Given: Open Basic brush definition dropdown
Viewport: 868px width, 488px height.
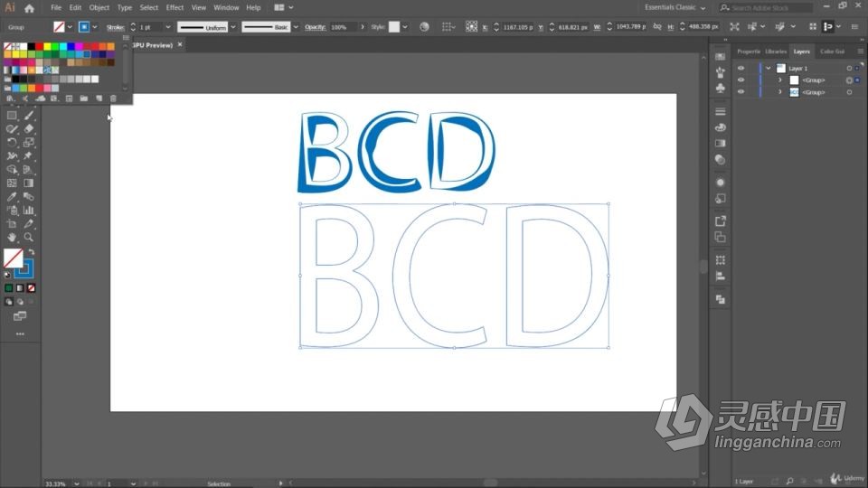Looking at the screenshot, I should pyautogui.click(x=296, y=26).
